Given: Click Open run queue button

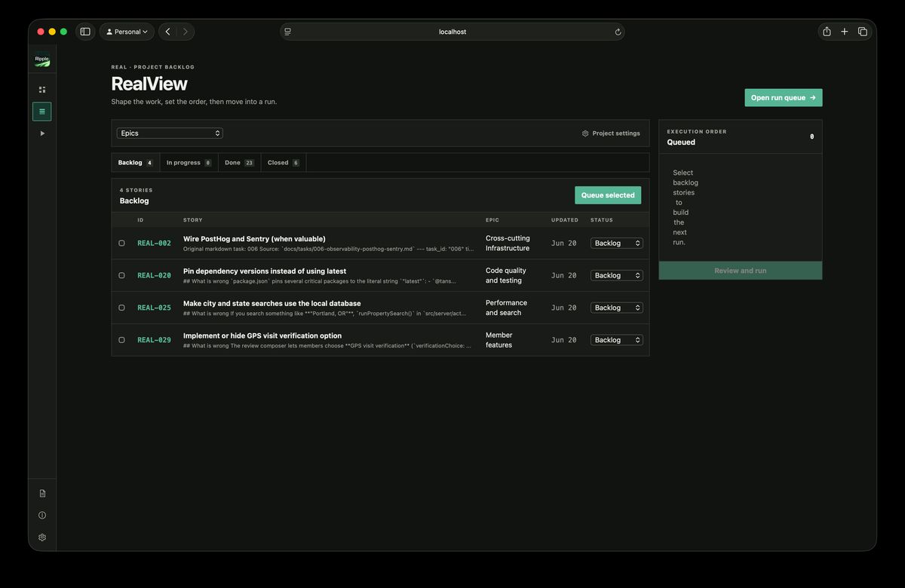Looking at the screenshot, I should point(784,98).
